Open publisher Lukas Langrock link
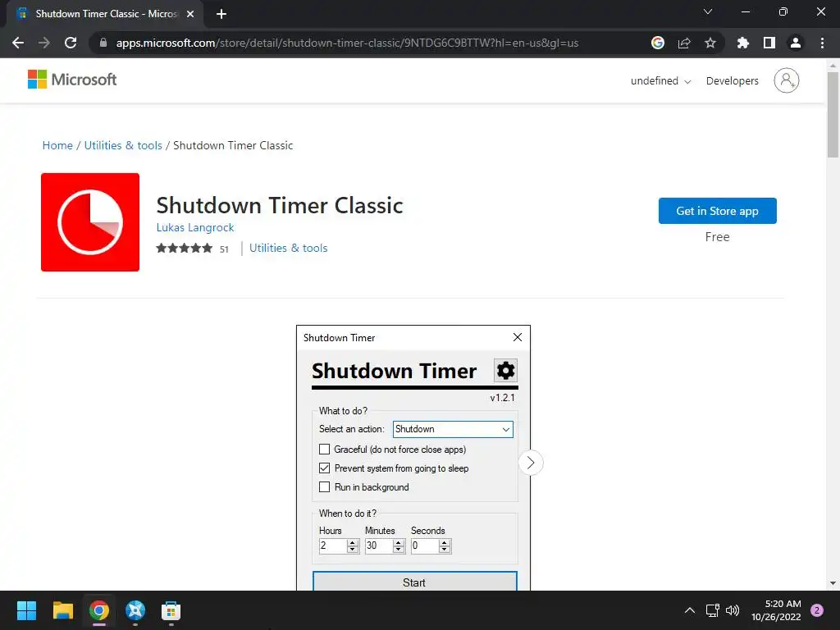The height and width of the screenshot is (630, 840). [195, 228]
